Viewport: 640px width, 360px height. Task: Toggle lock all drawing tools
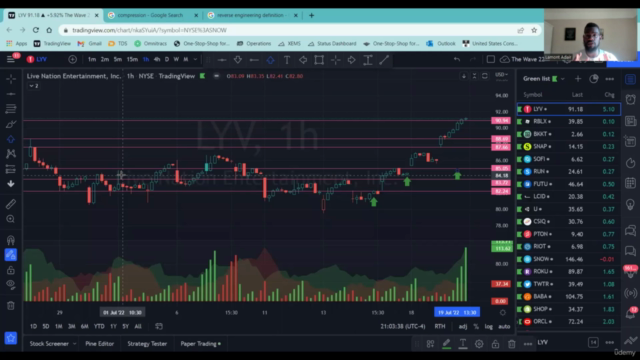[x=11, y=270]
